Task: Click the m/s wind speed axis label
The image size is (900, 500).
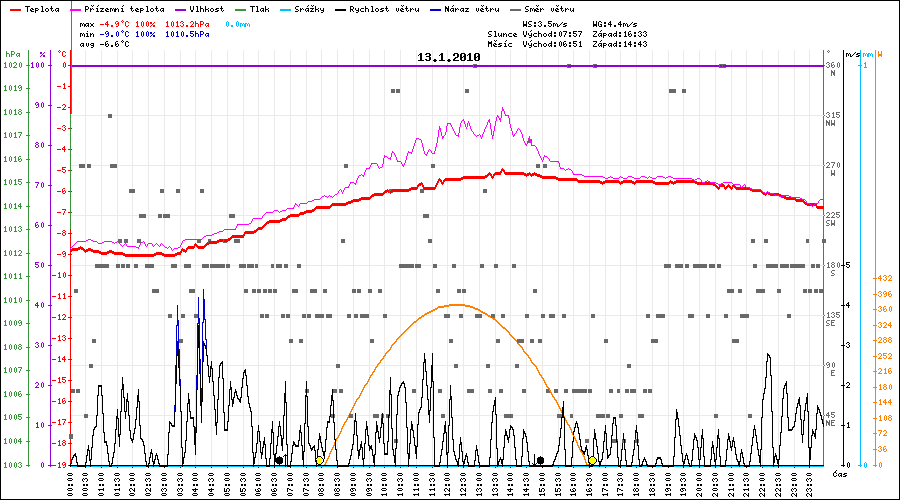Action: click(x=851, y=54)
